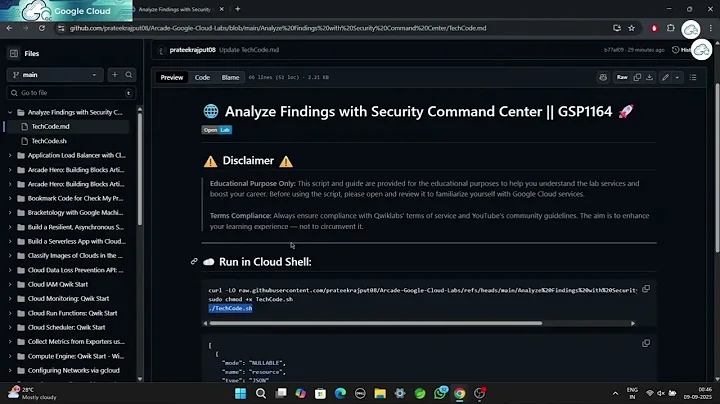Click the Open Lab badge
The image size is (720, 404).
point(217,130)
